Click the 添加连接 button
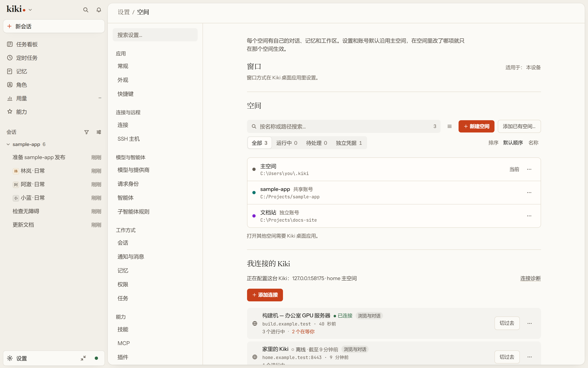Viewport: 588px width, 368px height. pyautogui.click(x=265, y=295)
